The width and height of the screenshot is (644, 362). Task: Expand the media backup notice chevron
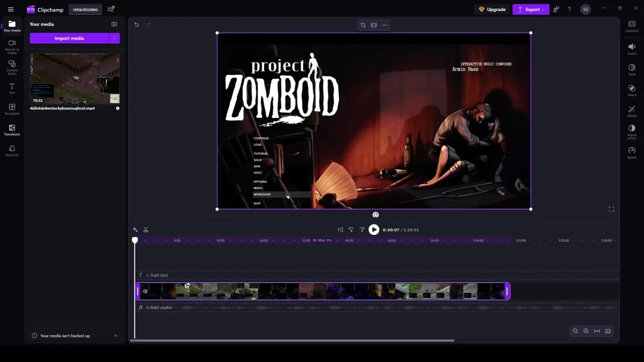pos(116,336)
